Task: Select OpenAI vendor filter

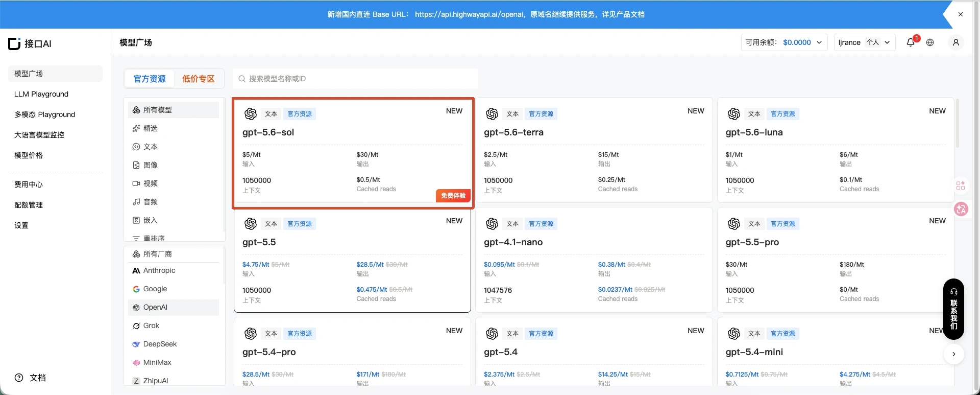Action: (x=174, y=307)
